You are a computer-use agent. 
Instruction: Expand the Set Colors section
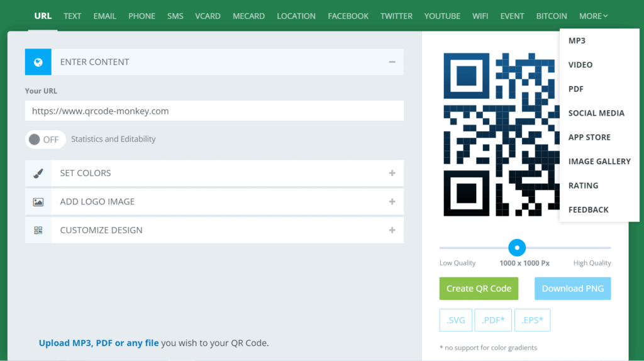pyautogui.click(x=392, y=174)
